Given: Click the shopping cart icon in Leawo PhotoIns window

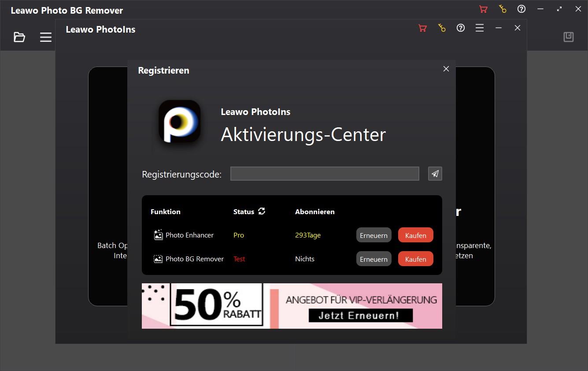Looking at the screenshot, I should (423, 28).
